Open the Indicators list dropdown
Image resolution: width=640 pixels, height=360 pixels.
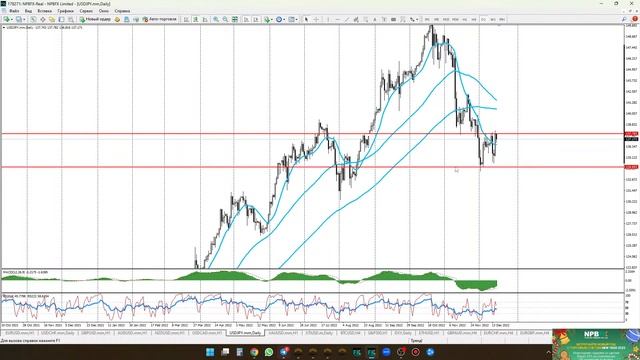pos(268,19)
